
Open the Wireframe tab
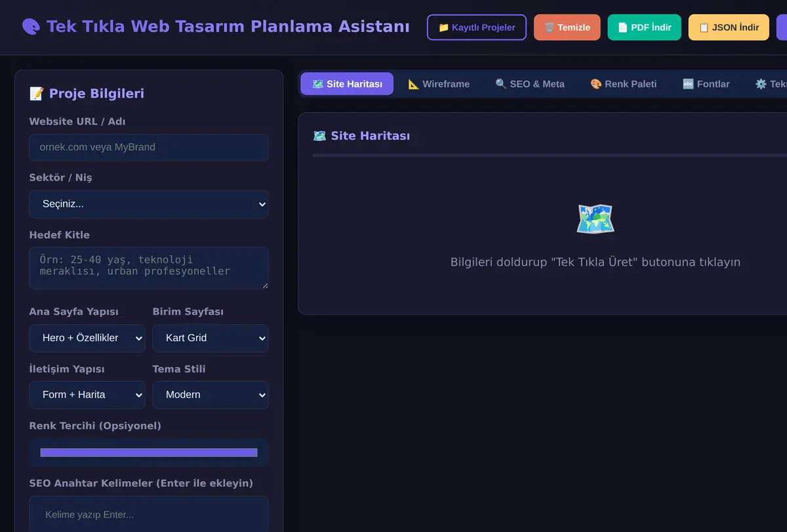(439, 84)
